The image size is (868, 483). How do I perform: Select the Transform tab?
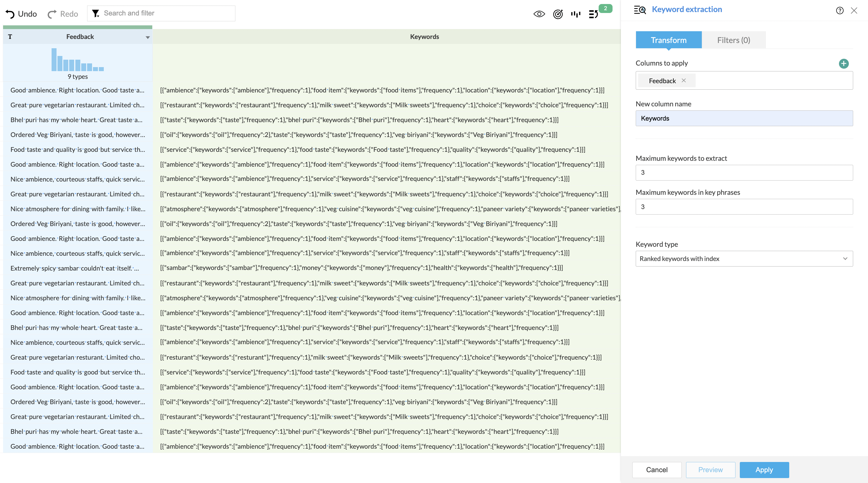(x=668, y=40)
